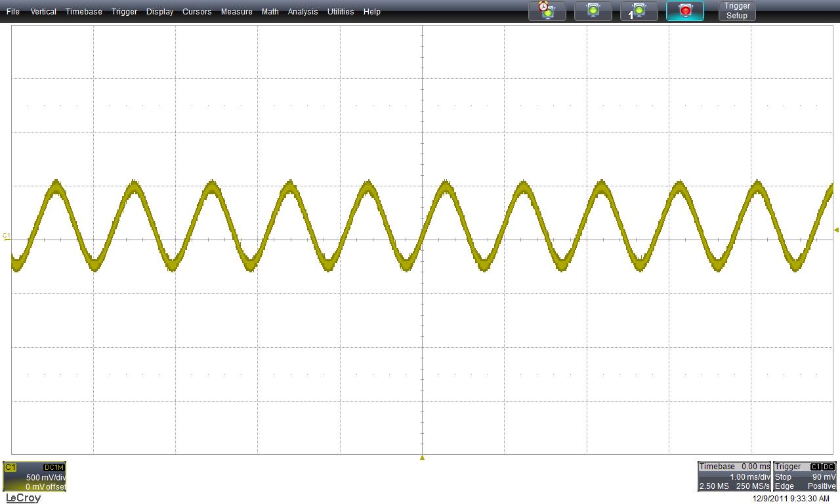The height and width of the screenshot is (504, 840).
Task: Click the 90 mV trigger level value
Action: tap(824, 477)
